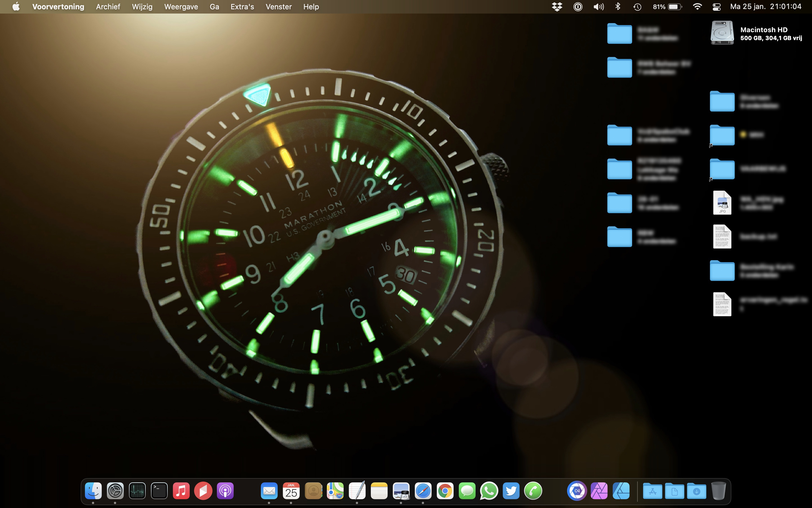Open the Time Machine menu bar icon
This screenshot has width=812, height=508.
click(x=637, y=7)
